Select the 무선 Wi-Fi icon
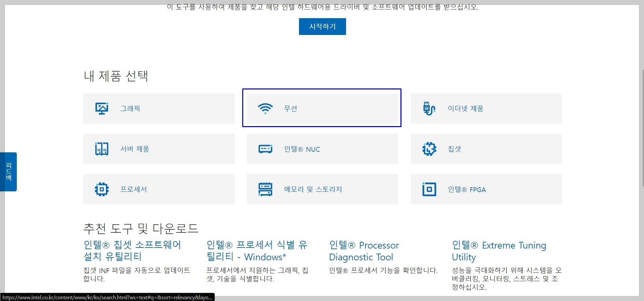The image size is (644, 301). 265,109
